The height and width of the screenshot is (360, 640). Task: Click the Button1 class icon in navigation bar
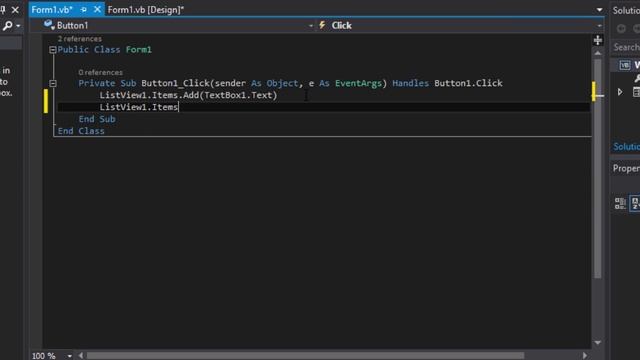point(49,25)
